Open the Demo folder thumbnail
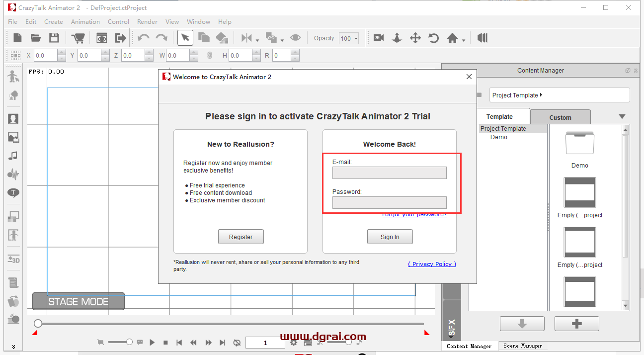 click(580, 143)
